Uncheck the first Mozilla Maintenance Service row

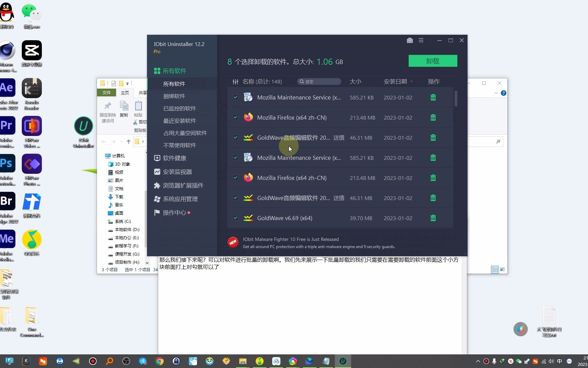coord(235,97)
